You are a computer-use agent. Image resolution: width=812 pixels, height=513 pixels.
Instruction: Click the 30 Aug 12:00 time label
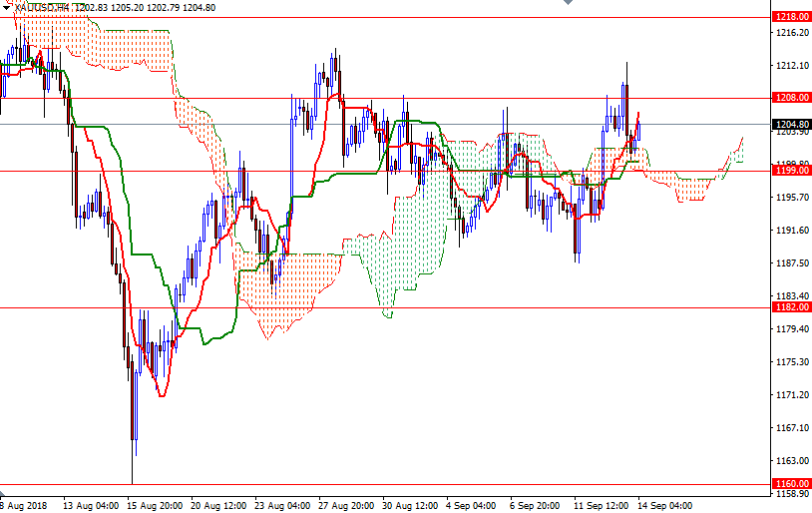[x=410, y=505]
